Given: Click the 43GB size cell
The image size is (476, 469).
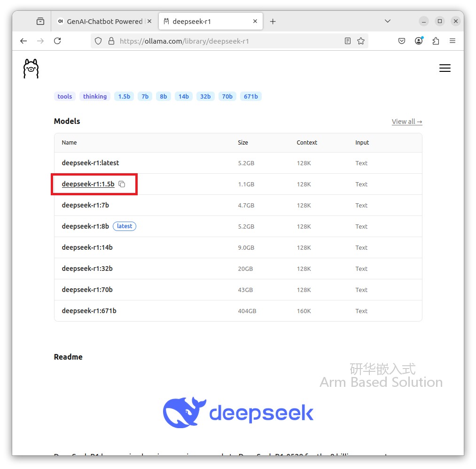Looking at the screenshot, I should pyautogui.click(x=245, y=290).
